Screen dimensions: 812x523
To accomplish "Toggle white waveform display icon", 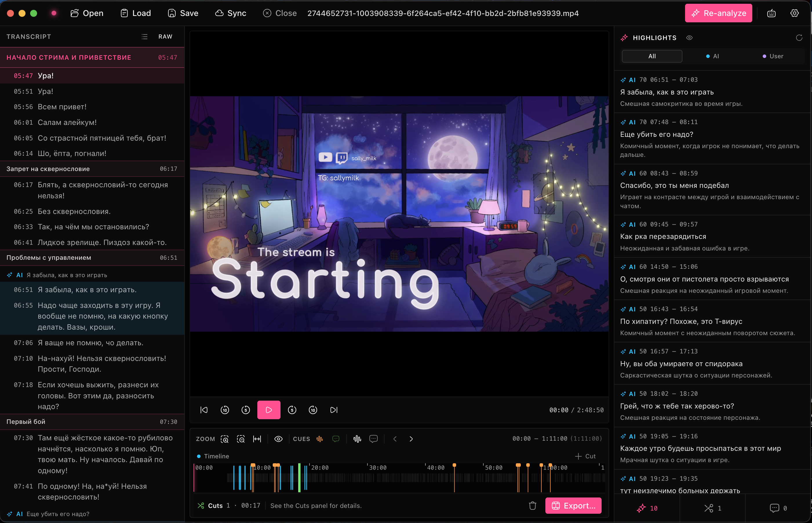I will click(357, 439).
